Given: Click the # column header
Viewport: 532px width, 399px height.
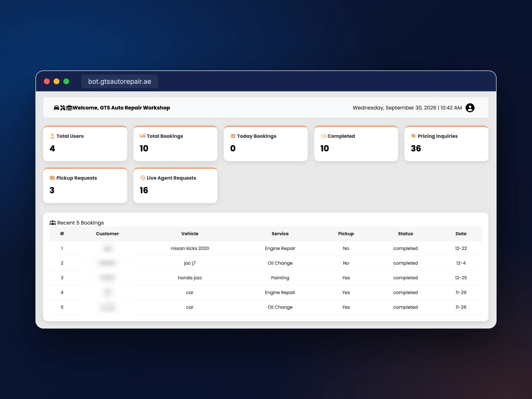Looking at the screenshot, I should click(62, 234).
